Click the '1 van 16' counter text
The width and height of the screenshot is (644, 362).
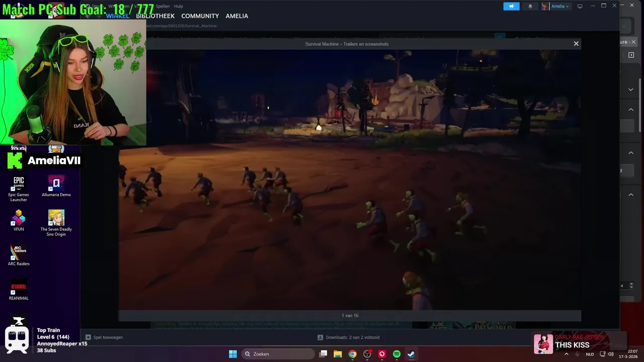coord(350,315)
